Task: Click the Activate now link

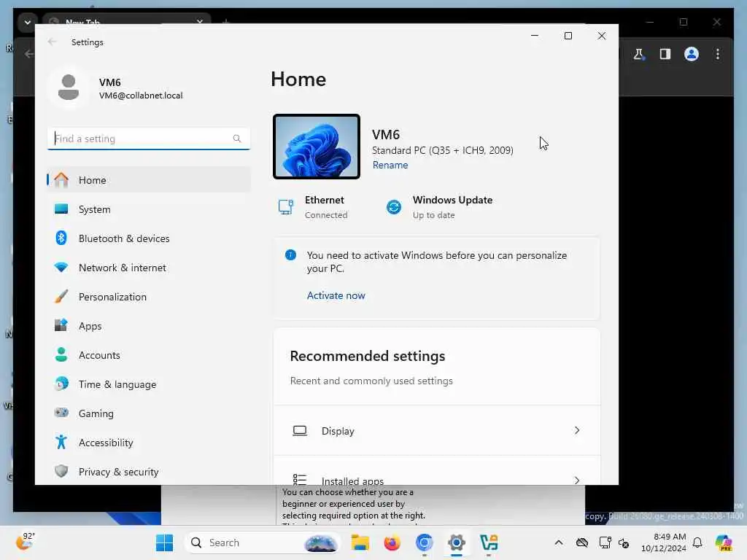Action: pyautogui.click(x=336, y=296)
